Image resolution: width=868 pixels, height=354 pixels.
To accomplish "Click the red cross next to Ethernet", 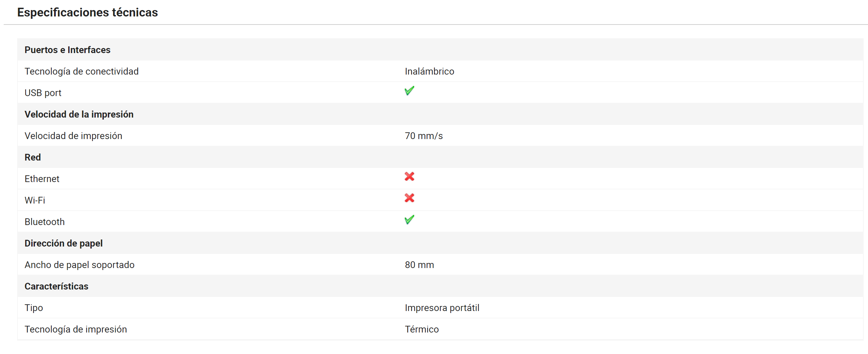I will [409, 176].
